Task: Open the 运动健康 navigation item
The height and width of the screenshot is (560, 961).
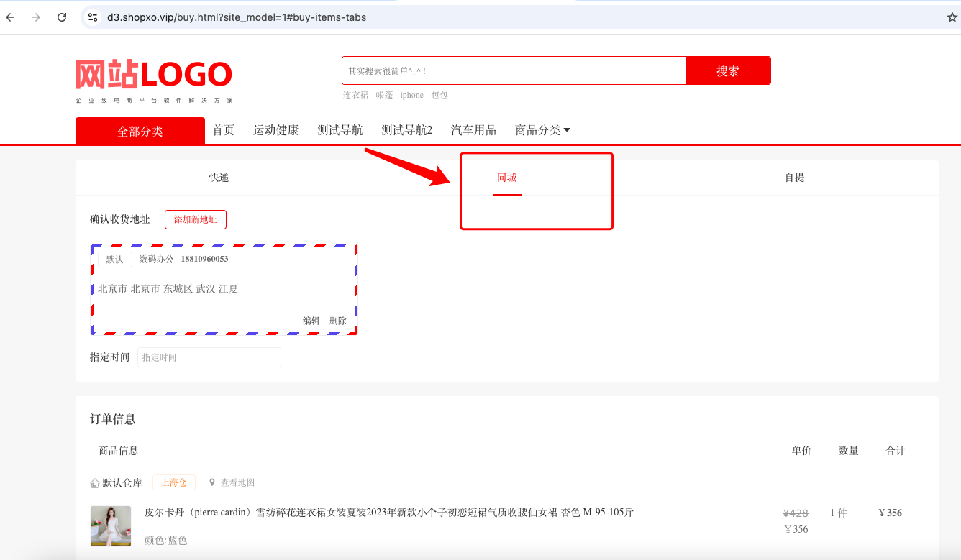Action: point(275,130)
